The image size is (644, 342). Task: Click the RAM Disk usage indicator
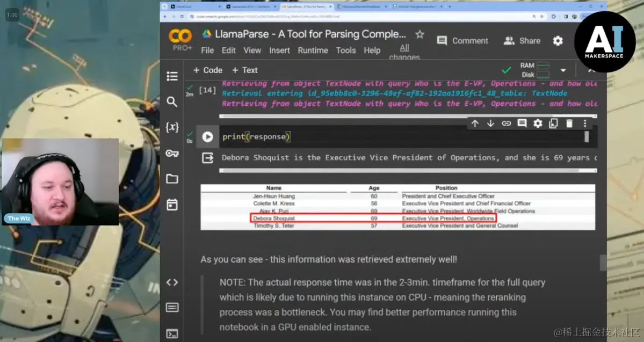[x=534, y=70]
